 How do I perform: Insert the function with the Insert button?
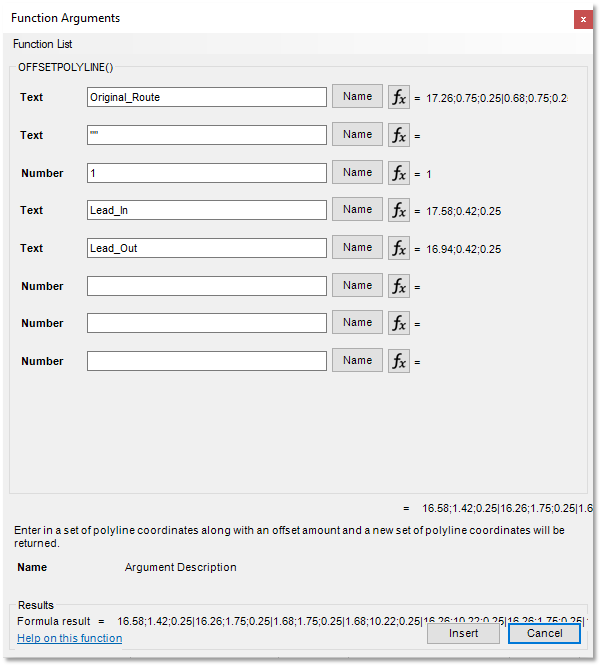463,633
